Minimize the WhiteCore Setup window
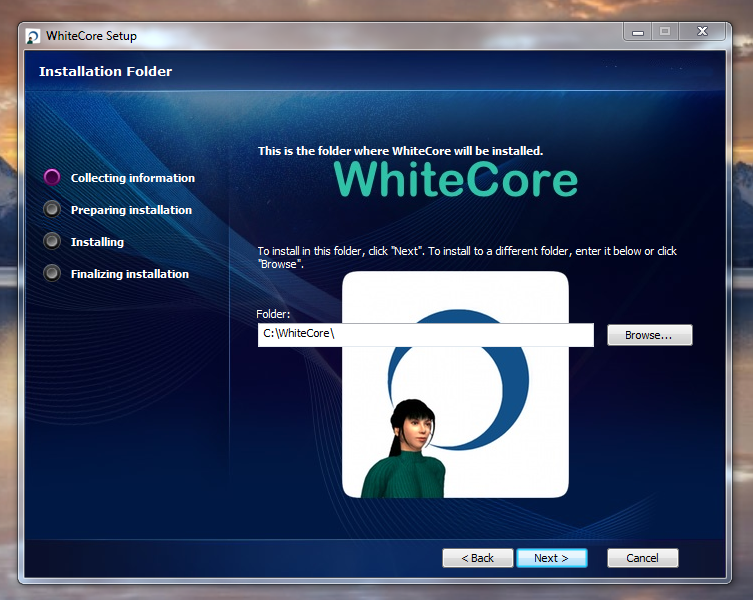Screen dimensions: 753x600 tap(638, 32)
